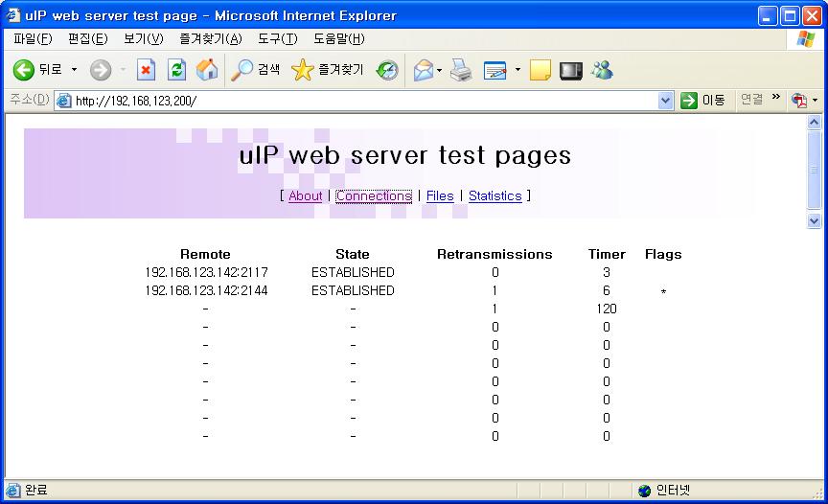Click remote address 192.168.123.142:2144
The image size is (828, 504).
pos(206,290)
